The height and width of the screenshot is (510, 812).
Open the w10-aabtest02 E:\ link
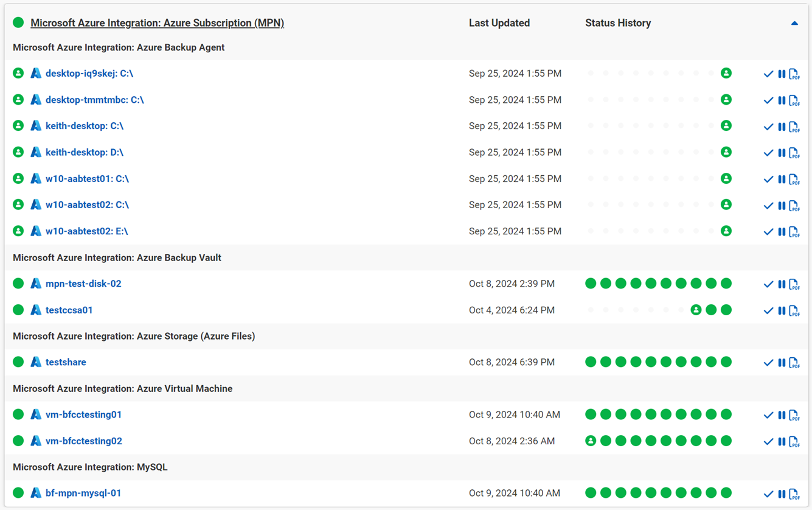[x=86, y=231]
